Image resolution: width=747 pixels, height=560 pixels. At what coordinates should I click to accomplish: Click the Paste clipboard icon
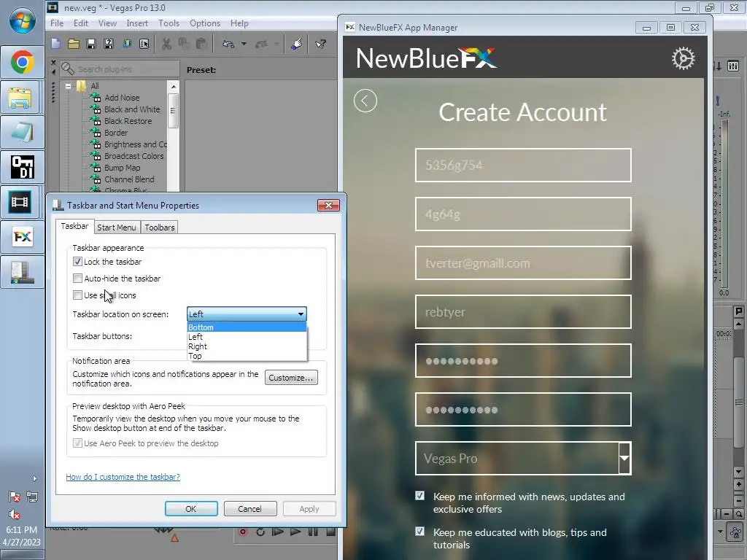click(201, 44)
